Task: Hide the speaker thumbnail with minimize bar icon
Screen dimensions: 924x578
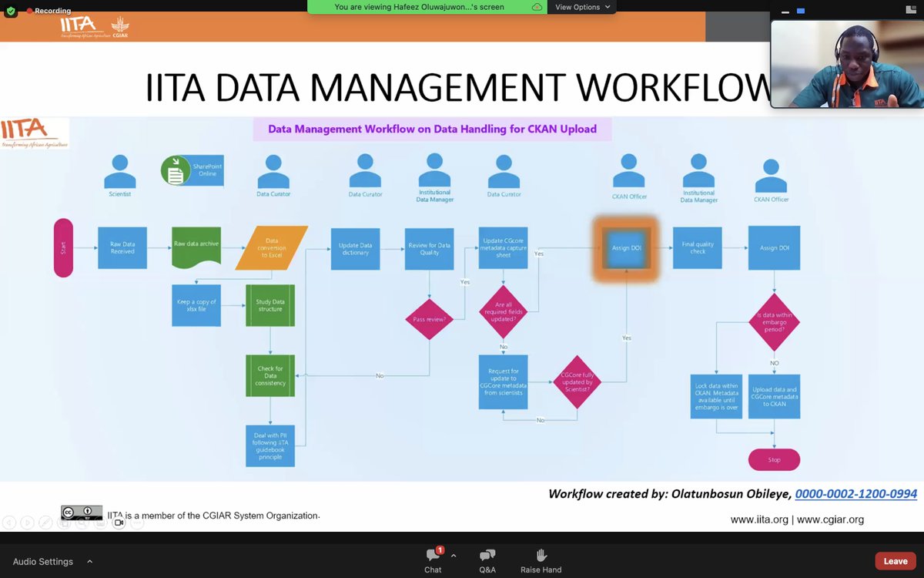Action: 785,12
